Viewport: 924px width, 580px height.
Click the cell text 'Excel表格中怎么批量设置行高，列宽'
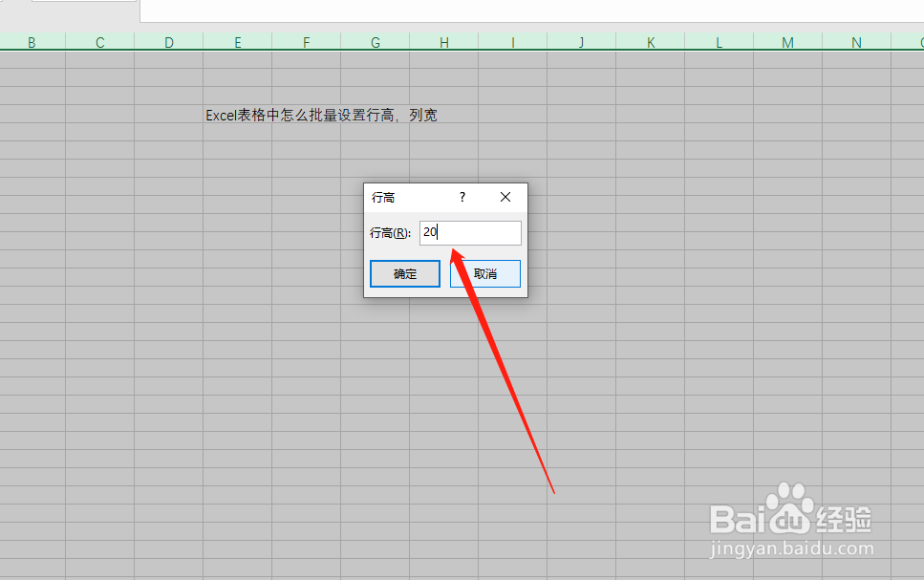point(321,115)
